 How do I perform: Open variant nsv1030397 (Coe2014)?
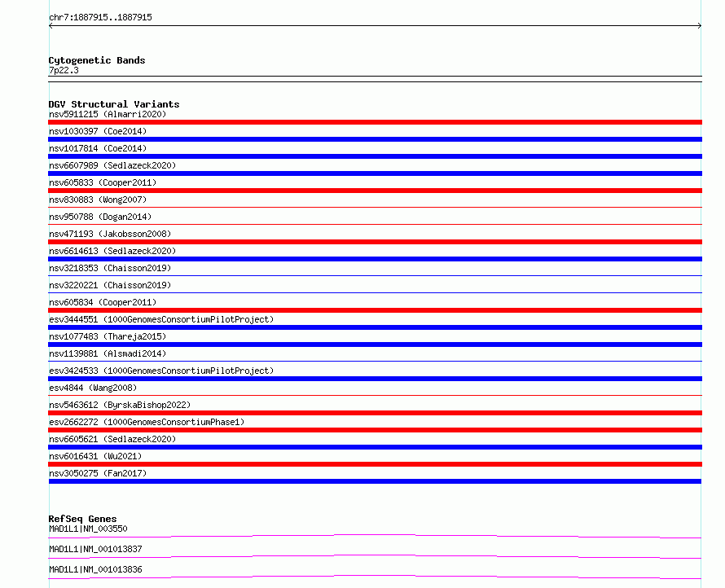pos(98,131)
